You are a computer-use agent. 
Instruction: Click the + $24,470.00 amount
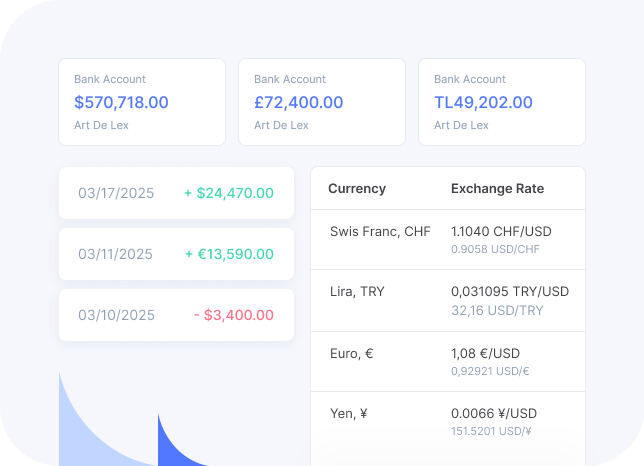229,193
